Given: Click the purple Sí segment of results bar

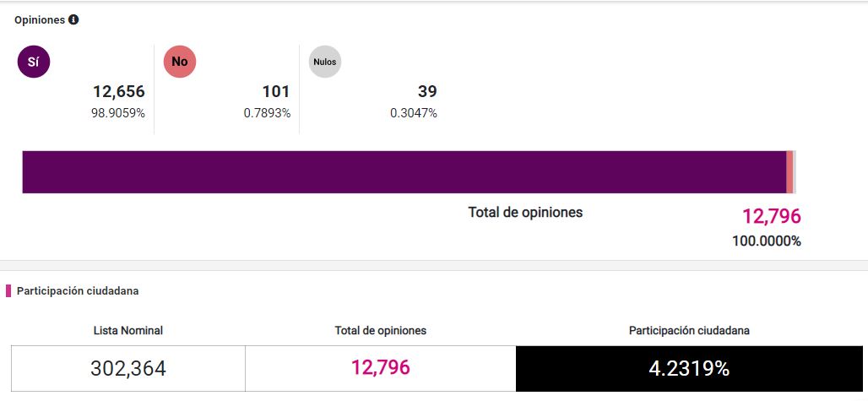Looking at the screenshot, I should (x=404, y=172).
